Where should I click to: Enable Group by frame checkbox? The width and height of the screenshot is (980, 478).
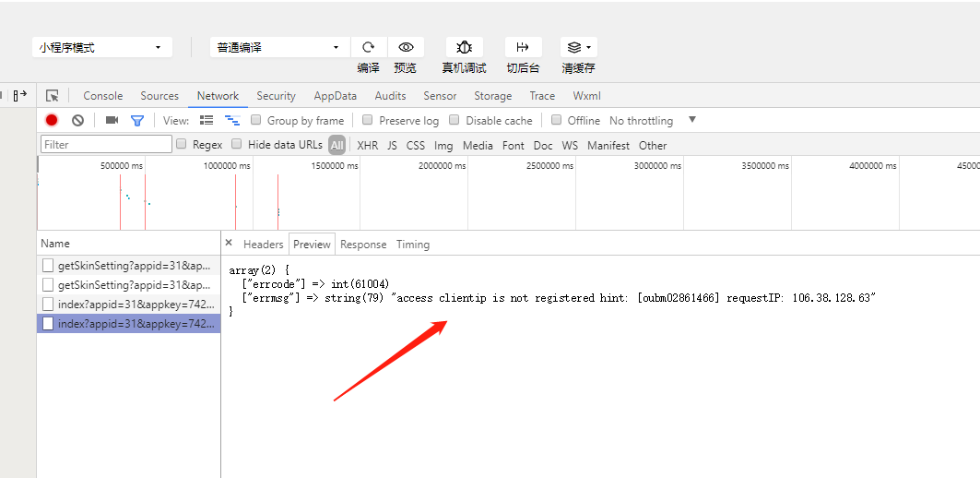click(255, 120)
